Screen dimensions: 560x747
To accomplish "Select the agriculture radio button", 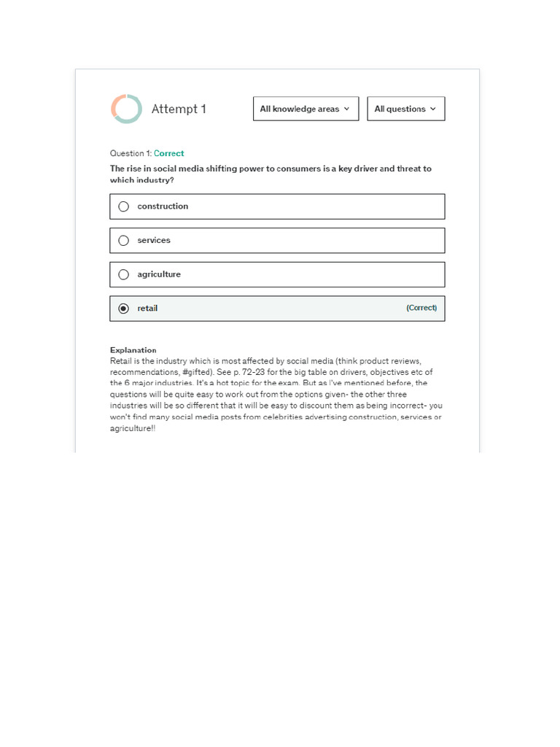I will [123, 274].
